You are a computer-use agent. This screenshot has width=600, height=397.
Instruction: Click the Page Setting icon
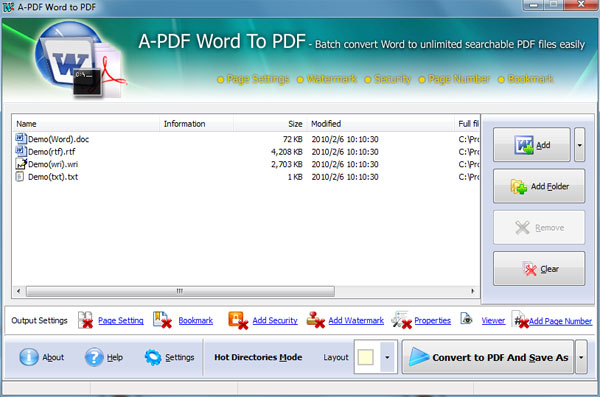85,320
